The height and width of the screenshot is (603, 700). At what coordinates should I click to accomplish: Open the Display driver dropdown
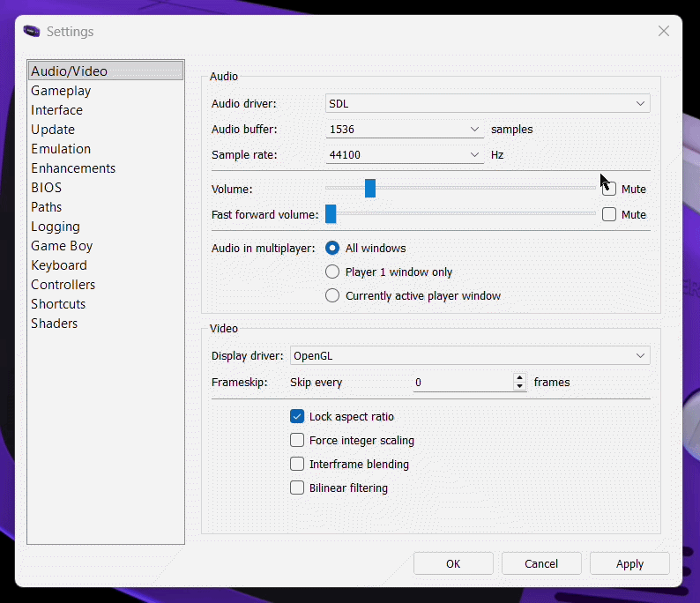(x=470, y=356)
